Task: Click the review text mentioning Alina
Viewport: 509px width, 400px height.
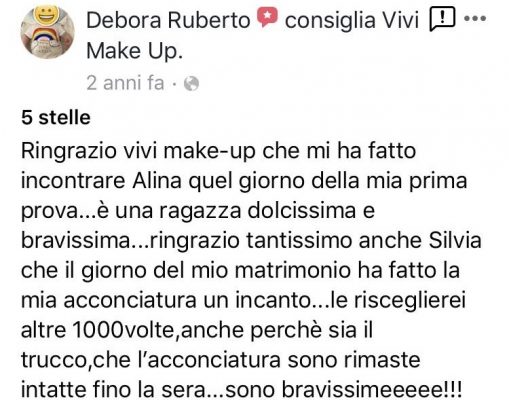Action: tap(244, 181)
